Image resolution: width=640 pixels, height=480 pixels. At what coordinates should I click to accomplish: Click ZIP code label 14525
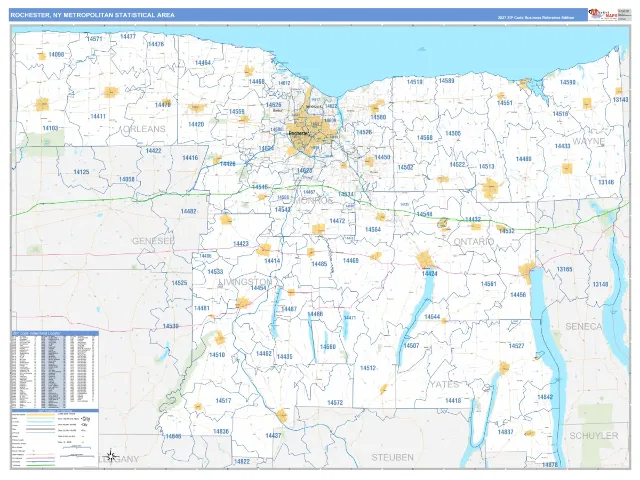(179, 283)
